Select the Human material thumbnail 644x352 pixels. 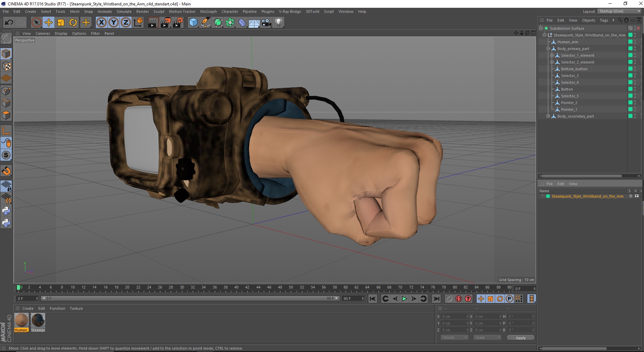pyautogui.click(x=21, y=320)
